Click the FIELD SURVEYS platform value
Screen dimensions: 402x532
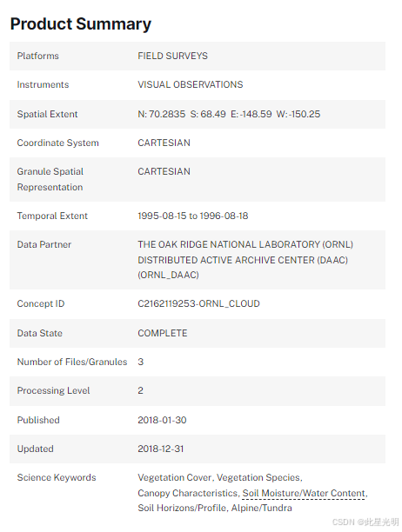tap(172, 56)
